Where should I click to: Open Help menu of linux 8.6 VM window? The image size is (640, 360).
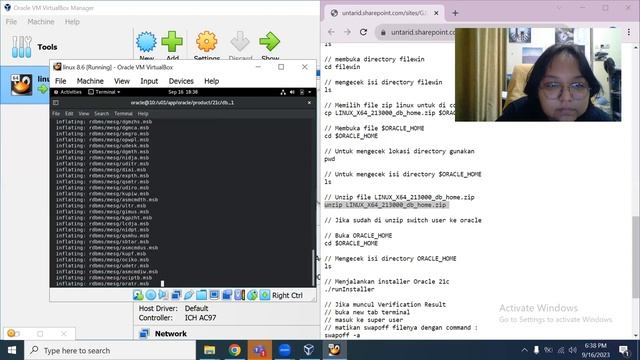click(x=211, y=81)
